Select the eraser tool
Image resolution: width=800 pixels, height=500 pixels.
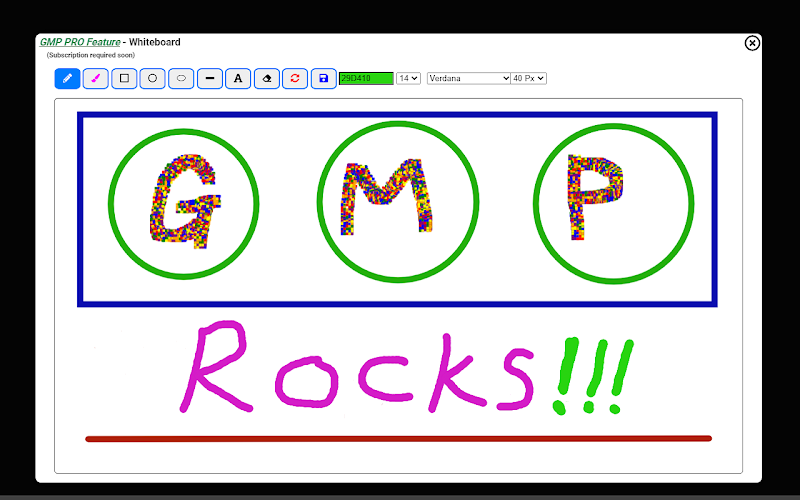coord(267,79)
